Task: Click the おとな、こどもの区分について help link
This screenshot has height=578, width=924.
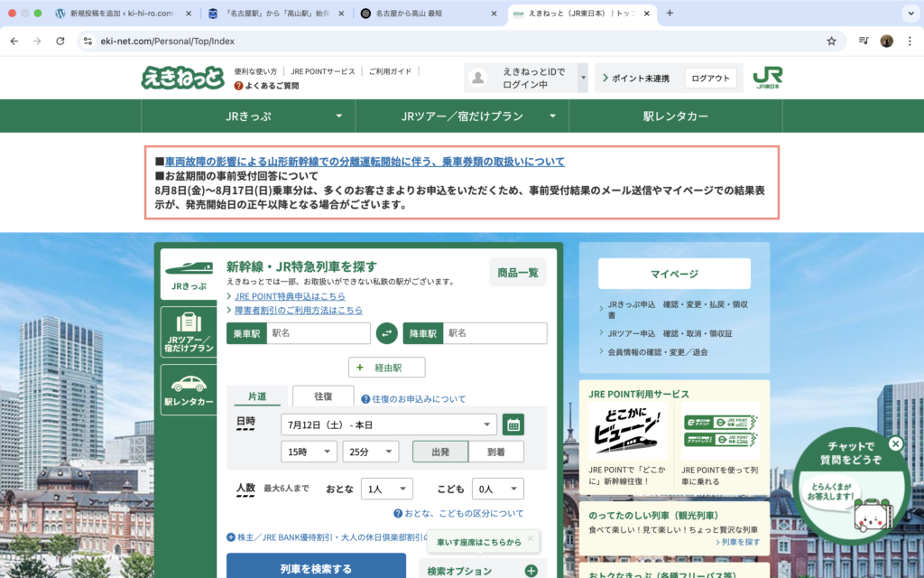Action: pos(458,514)
